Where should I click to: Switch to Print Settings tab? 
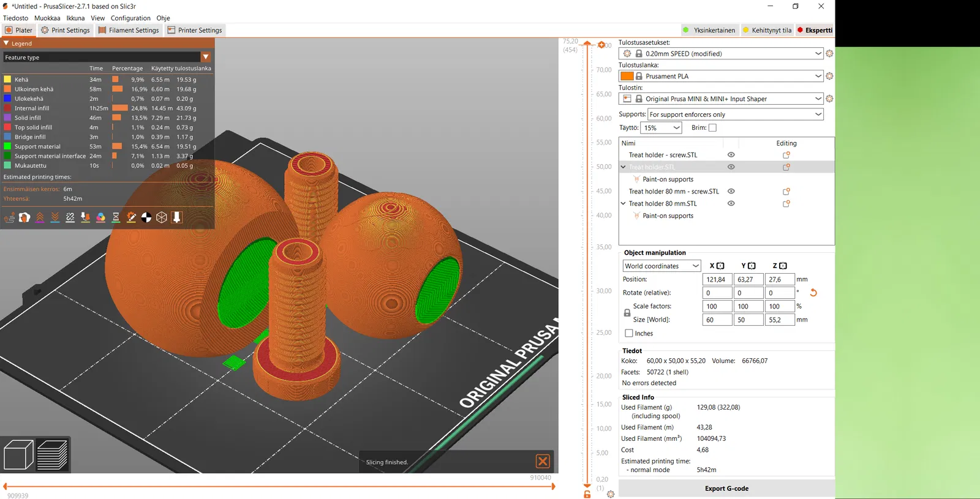(x=66, y=30)
